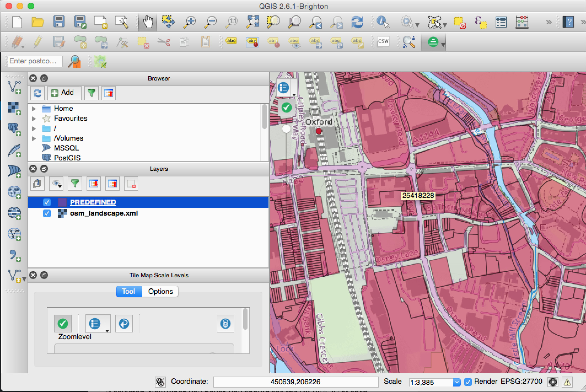Switch to the Tool tab
This screenshot has width=586, height=392.
click(x=129, y=291)
